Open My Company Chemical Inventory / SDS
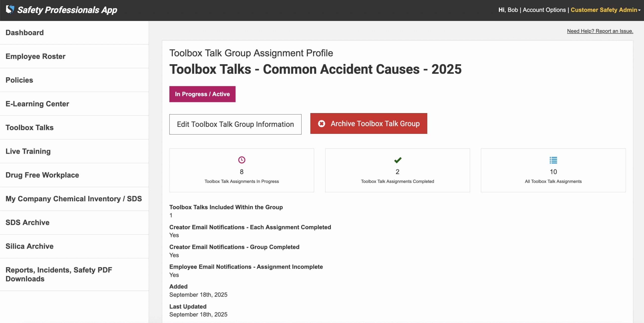 [74, 199]
